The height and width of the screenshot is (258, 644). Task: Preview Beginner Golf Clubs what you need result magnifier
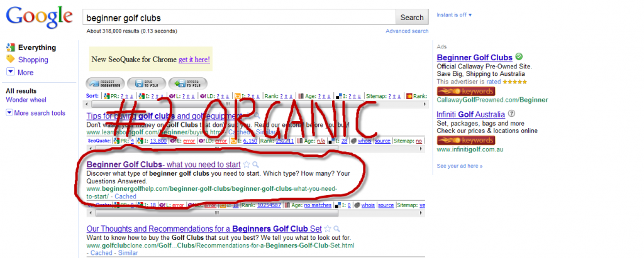tap(255, 164)
